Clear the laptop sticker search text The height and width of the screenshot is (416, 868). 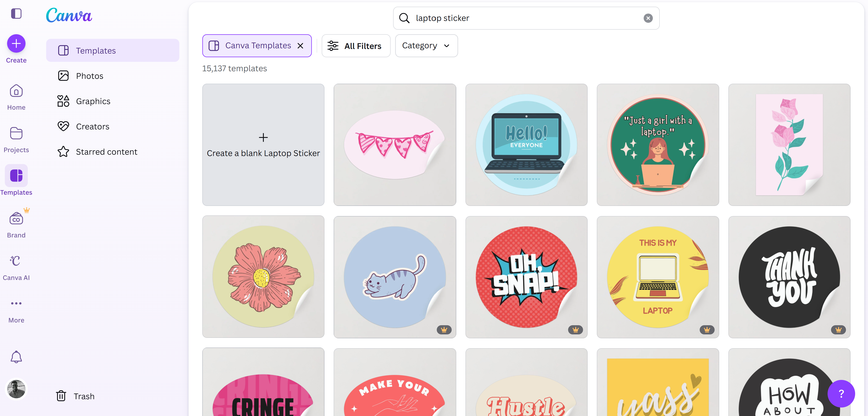pos(648,18)
